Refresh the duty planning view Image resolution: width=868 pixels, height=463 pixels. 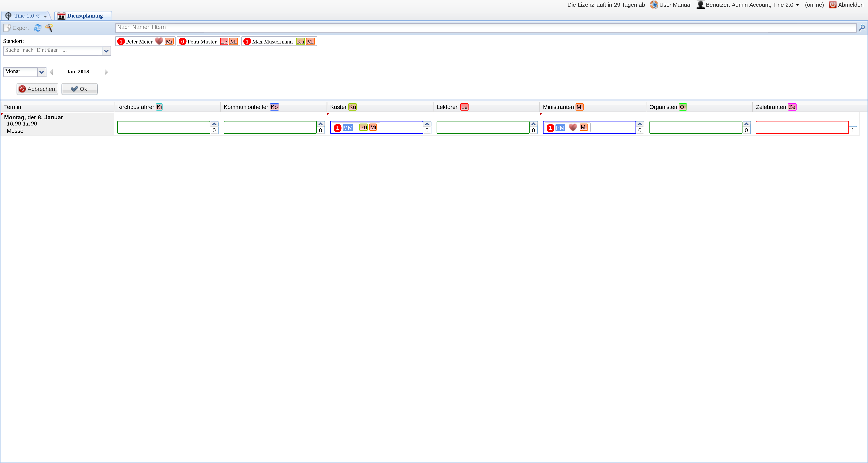point(38,28)
